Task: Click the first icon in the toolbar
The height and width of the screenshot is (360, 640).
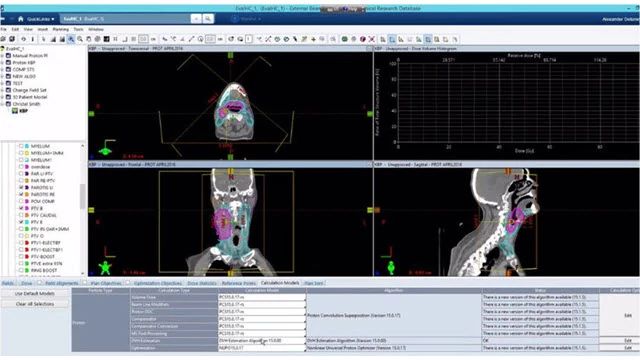Action: [3, 39]
